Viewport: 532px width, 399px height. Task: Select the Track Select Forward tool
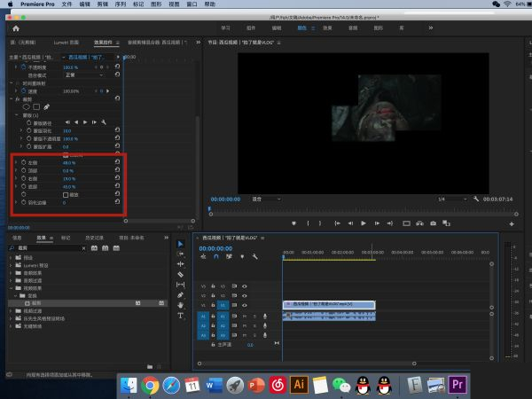point(181,254)
